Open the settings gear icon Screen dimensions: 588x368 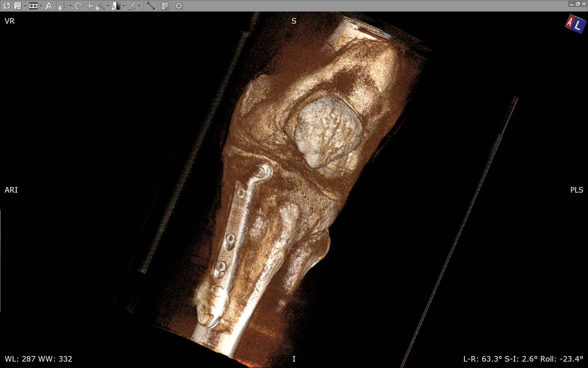point(179,6)
